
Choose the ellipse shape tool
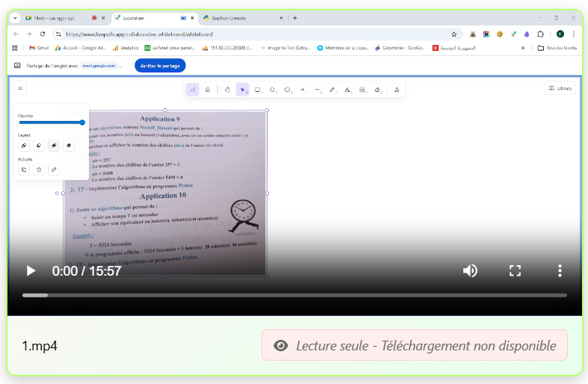288,90
